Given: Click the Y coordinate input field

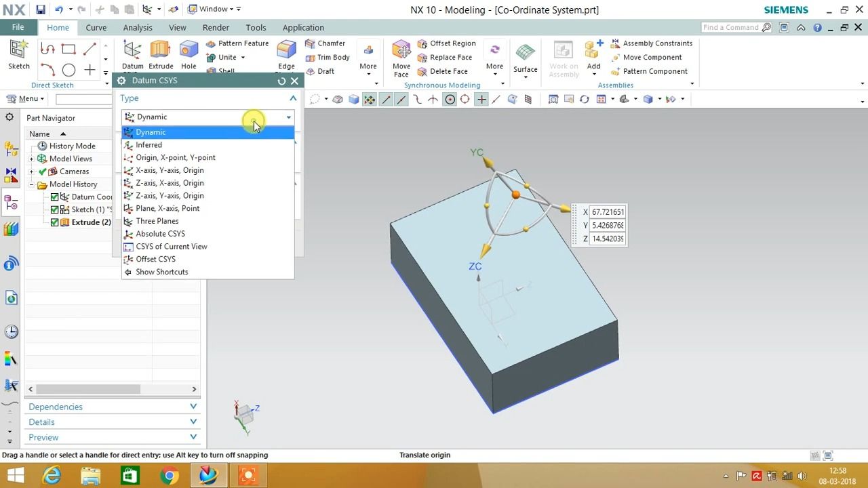Looking at the screenshot, I should pos(608,226).
